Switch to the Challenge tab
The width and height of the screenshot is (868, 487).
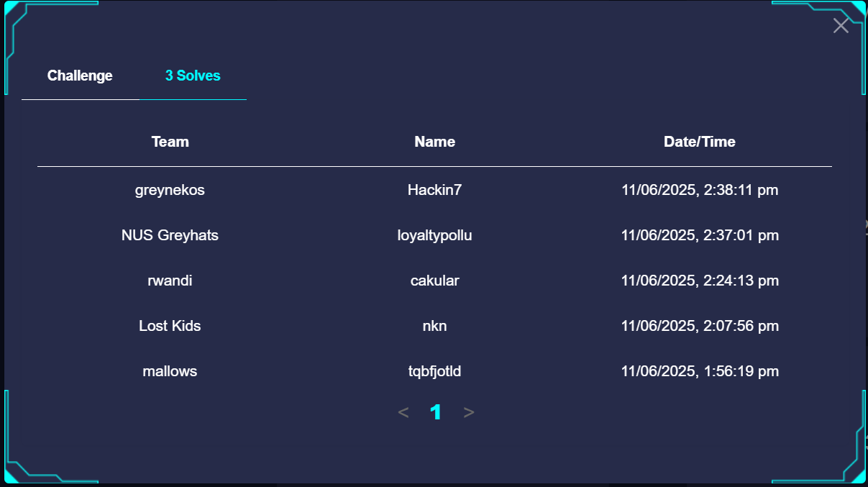click(80, 76)
